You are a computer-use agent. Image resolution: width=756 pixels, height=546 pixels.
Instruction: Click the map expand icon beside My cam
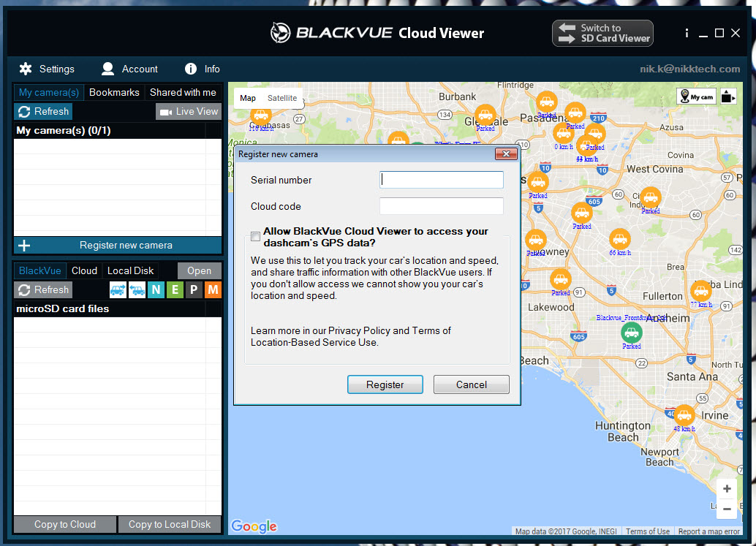tap(728, 97)
